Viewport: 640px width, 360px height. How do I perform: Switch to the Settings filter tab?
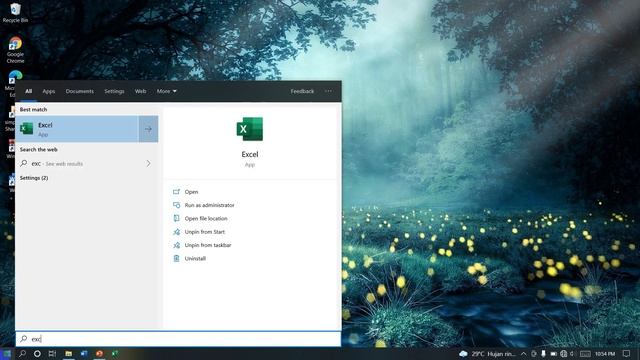click(114, 91)
